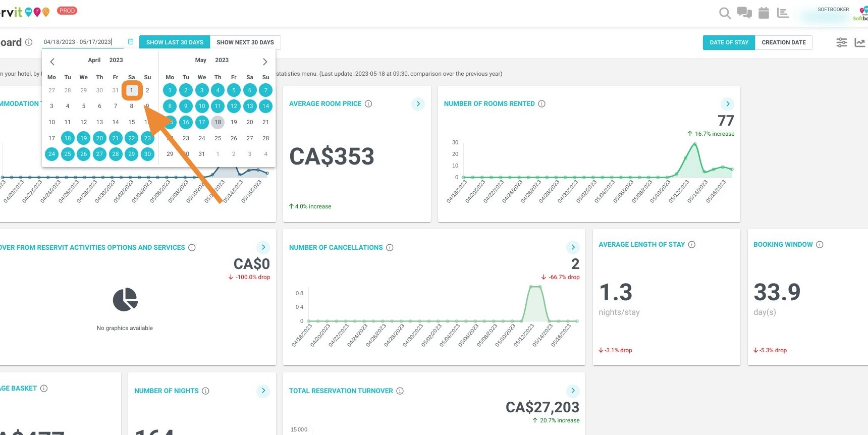Open the search magnifier icon in header
The image size is (868, 435).
pos(725,14)
